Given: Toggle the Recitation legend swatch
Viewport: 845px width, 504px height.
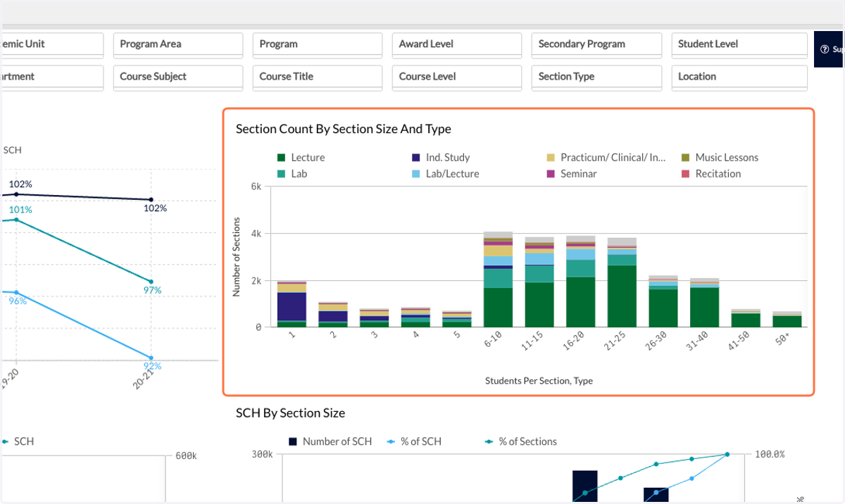Looking at the screenshot, I should 686,174.
